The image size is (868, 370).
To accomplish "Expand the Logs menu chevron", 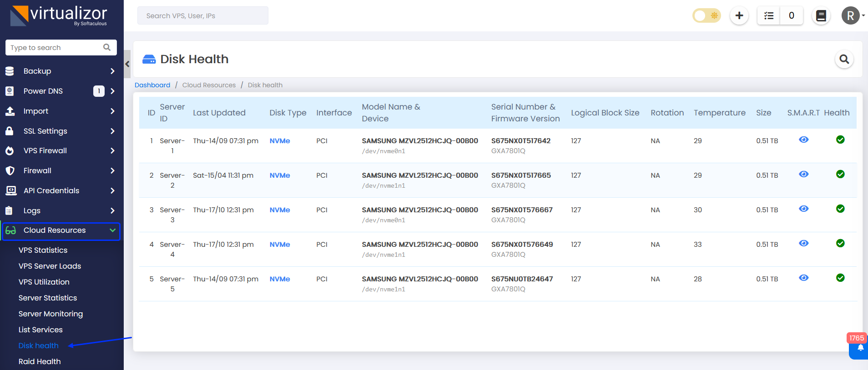I will [112, 210].
